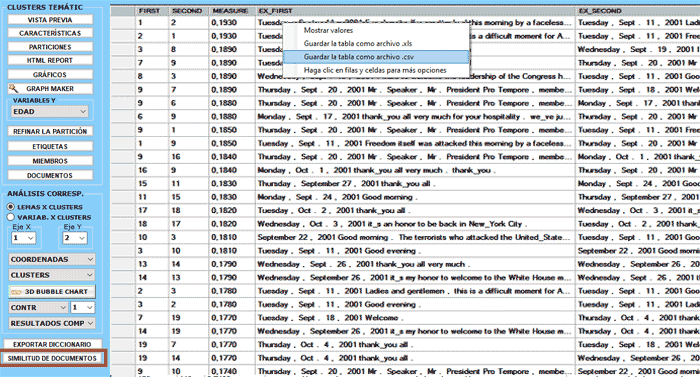Open the HTML REPORT button
This screenshot has height=377, width=700.
pyautogui.click(x=50, y=60)
